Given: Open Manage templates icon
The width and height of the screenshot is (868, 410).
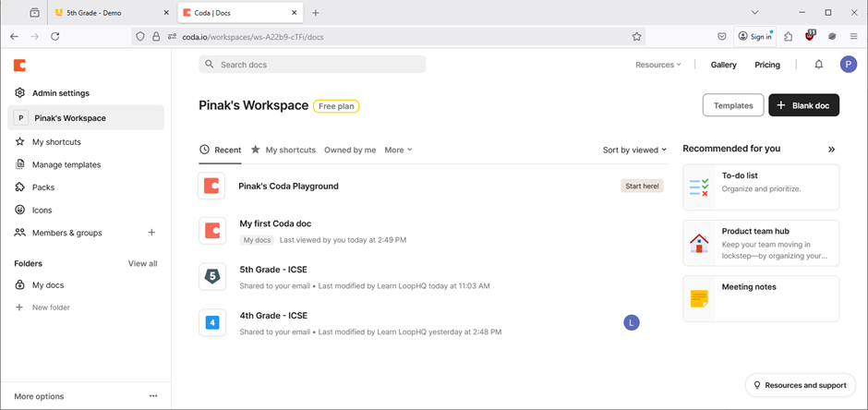Looking at the screenshot, I should tap(20, 164).
